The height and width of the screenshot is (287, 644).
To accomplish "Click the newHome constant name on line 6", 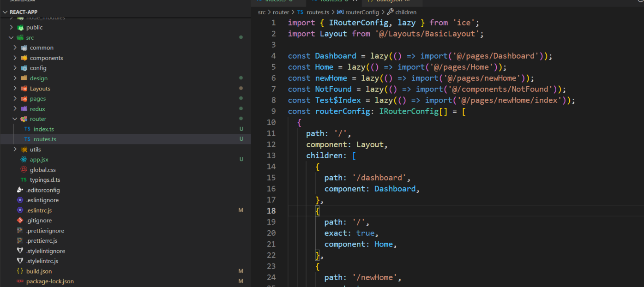I will pyautogui.click(x=331, y=78).
